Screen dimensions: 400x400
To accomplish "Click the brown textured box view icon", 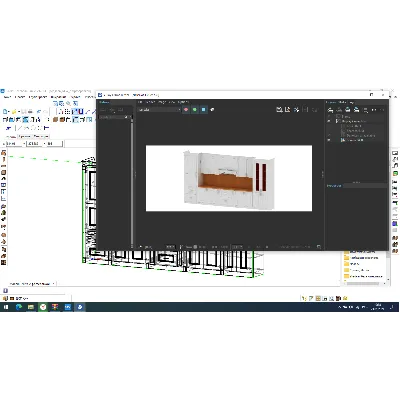I will (56, 119).
